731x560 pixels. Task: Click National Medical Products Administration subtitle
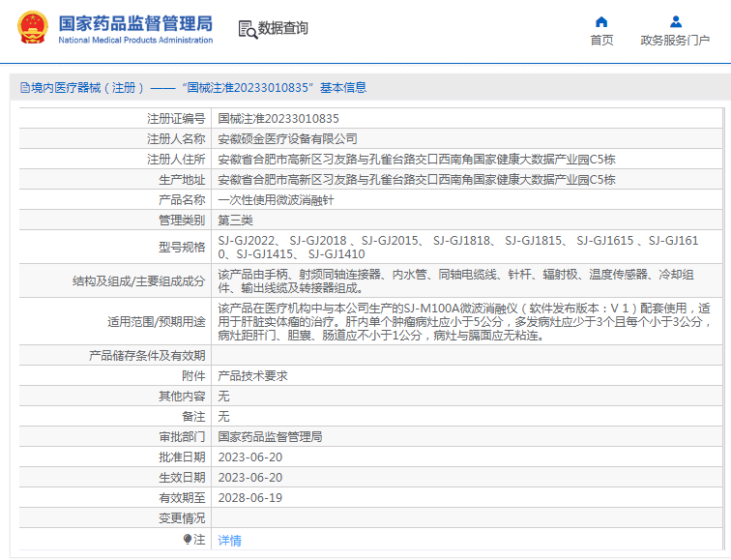pyautogui.click(x=135, y=40)
